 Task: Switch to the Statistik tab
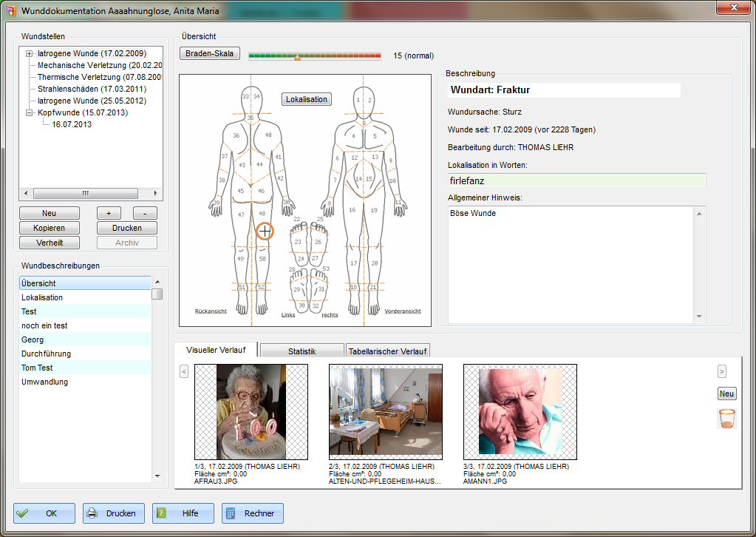302,351
